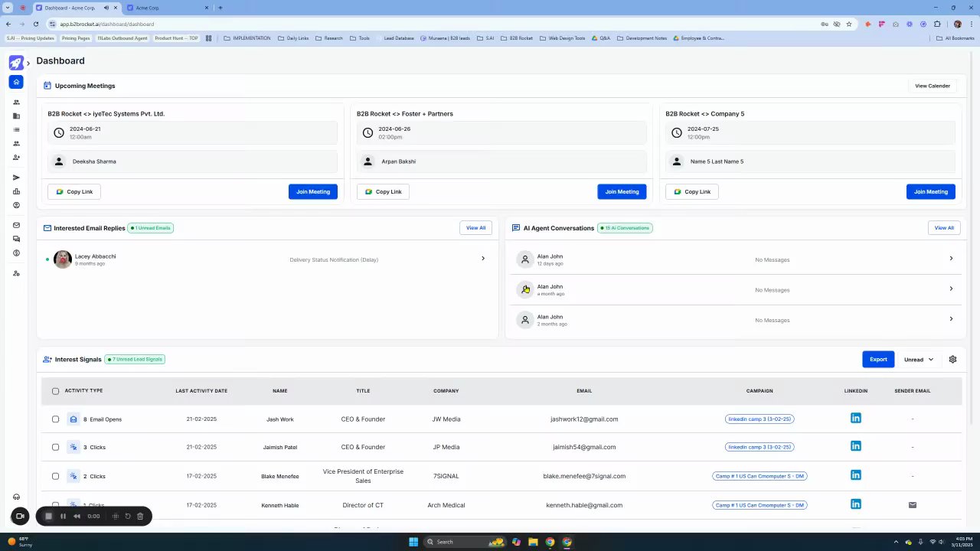Open the list icon in sidebar

click(x=16, y=130)
